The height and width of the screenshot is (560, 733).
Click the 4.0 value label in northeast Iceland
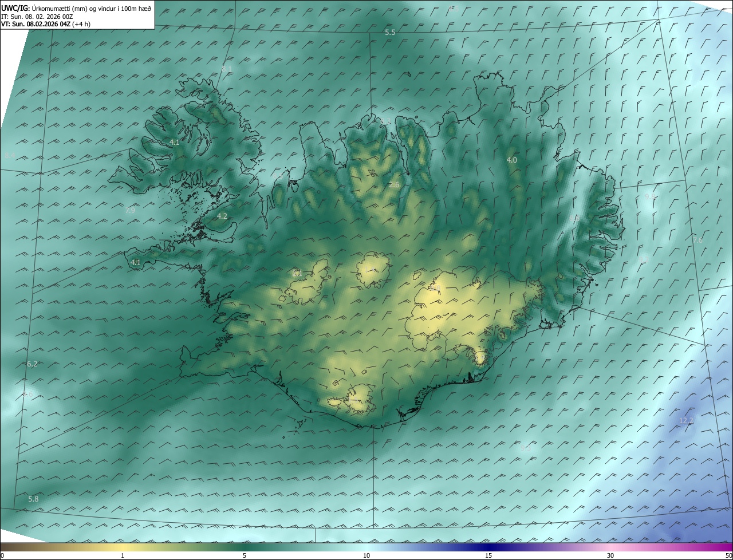pyautogui.click(x=512, y=160)
